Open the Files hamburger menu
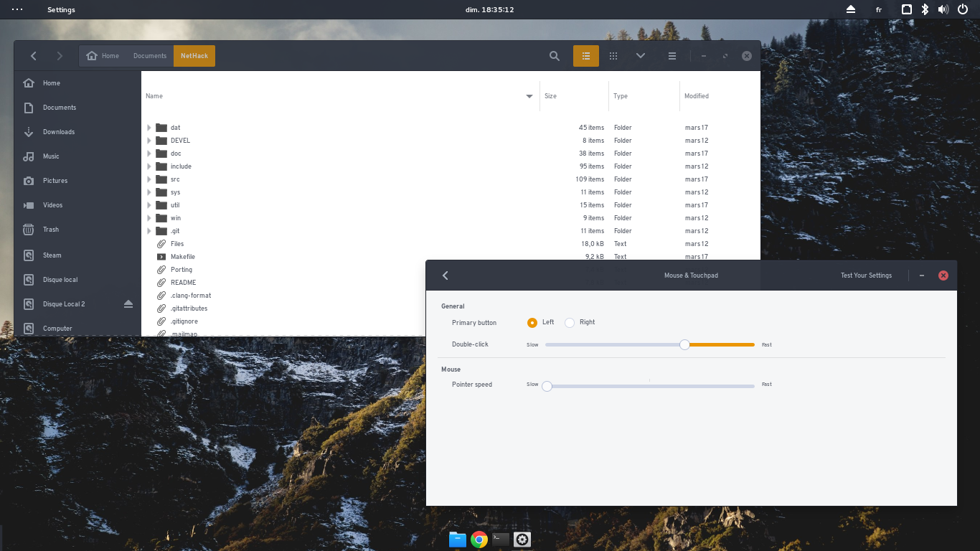 point(672,55)
